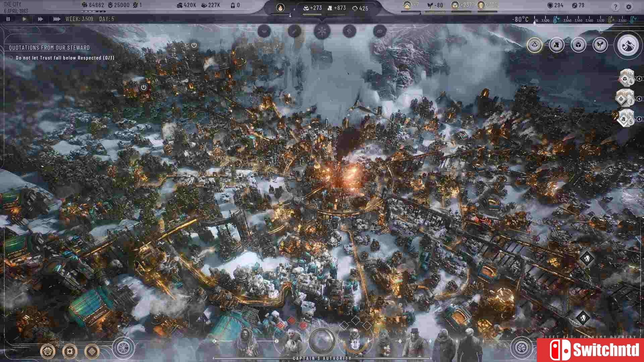The height and width of the screenshot is (362, 644).
Task: Select the hooded first faction portrait
Action: tap(247, 343)
